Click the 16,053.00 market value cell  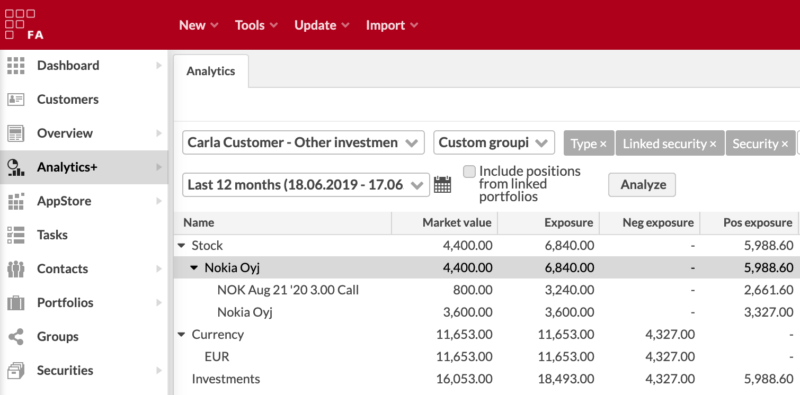(x=464, y=379)
